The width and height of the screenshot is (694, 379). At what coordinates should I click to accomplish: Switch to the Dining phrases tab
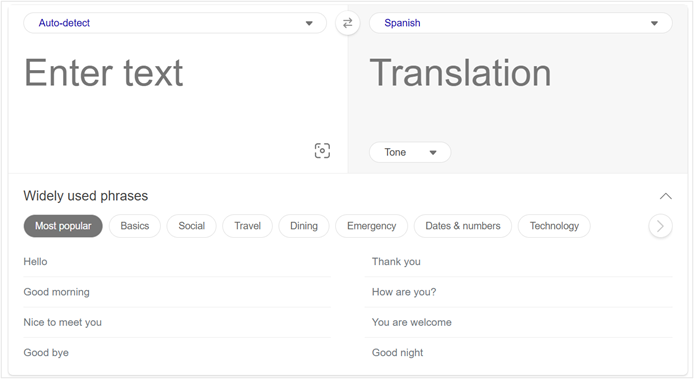[x=304, y=226]
